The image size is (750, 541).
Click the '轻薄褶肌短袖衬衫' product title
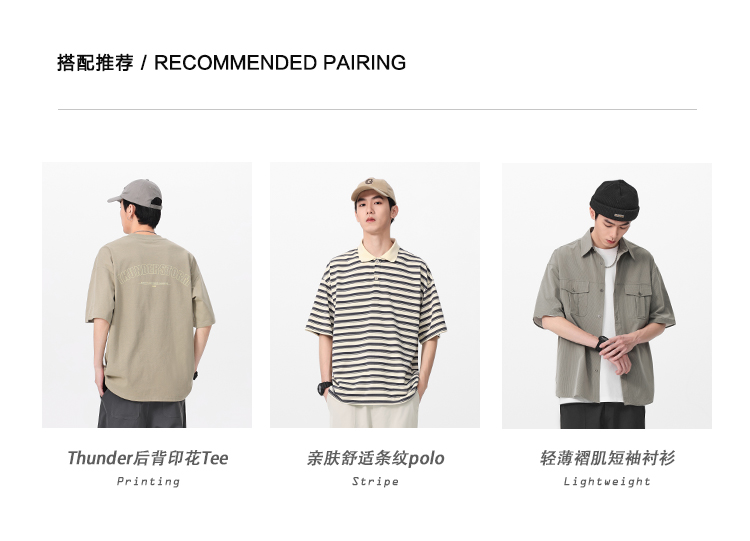[x=607, y=458]
